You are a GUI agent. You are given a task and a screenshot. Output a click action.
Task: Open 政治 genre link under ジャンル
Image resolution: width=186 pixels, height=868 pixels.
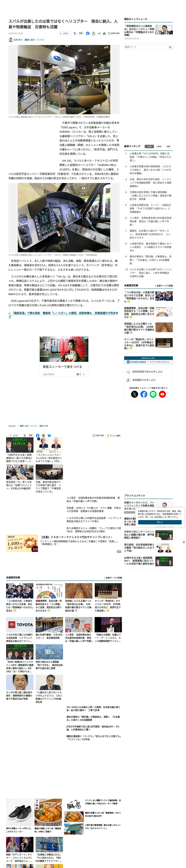(x=41, y=426)
